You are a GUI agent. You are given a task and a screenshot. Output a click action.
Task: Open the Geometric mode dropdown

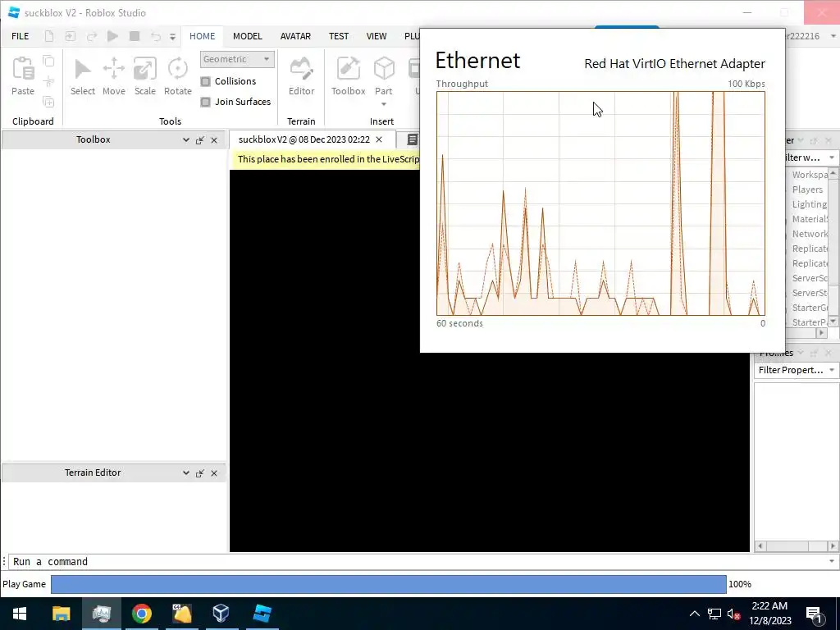tap(237, 59)
